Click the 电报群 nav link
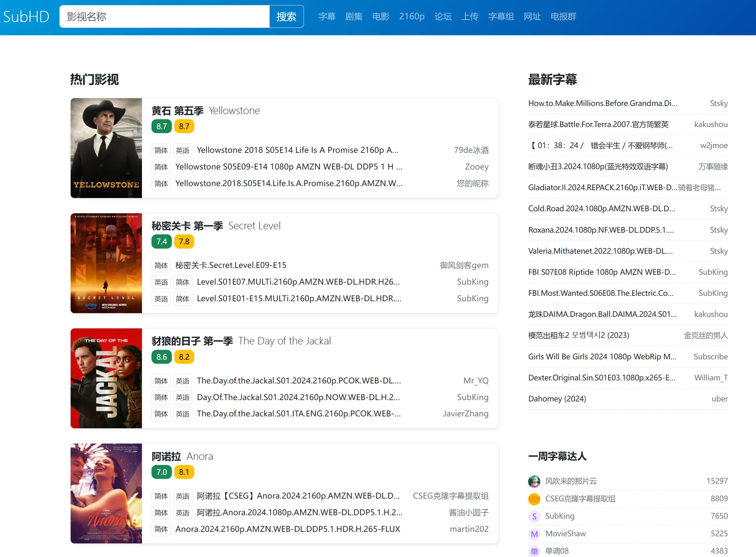This screenshot has width=756, height=557. click(563, 17)
